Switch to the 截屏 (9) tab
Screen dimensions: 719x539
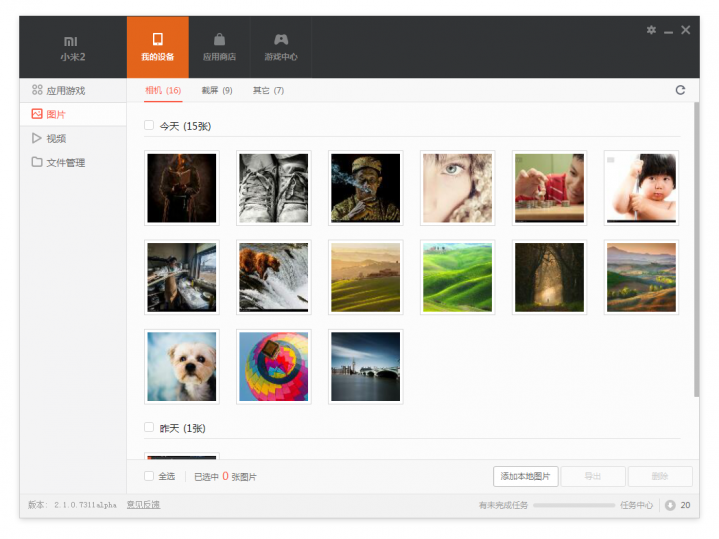[216, 90]
